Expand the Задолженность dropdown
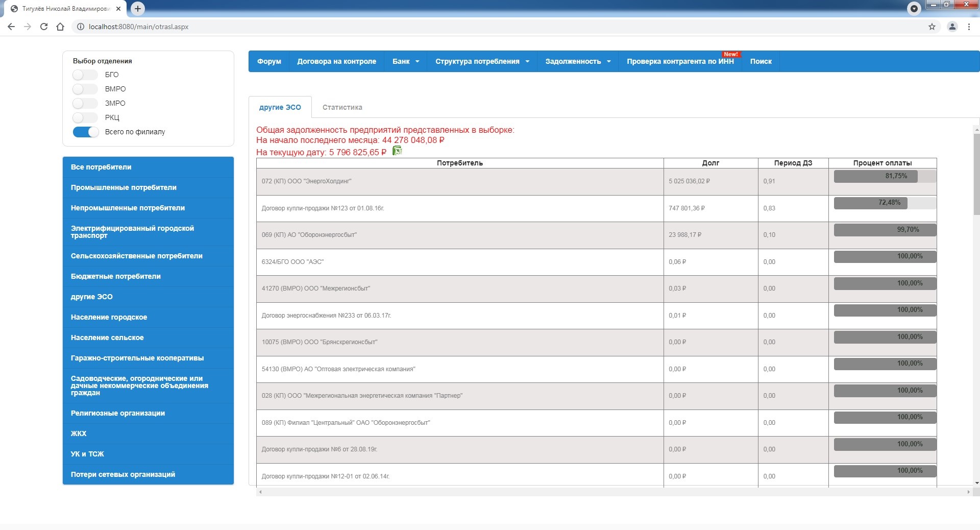 577,61
